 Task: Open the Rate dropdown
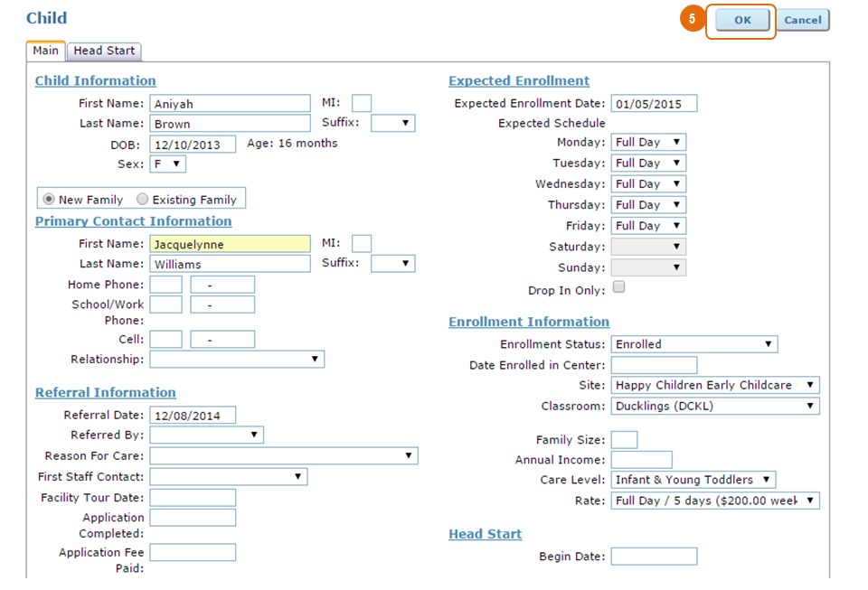tap(714, 501)
